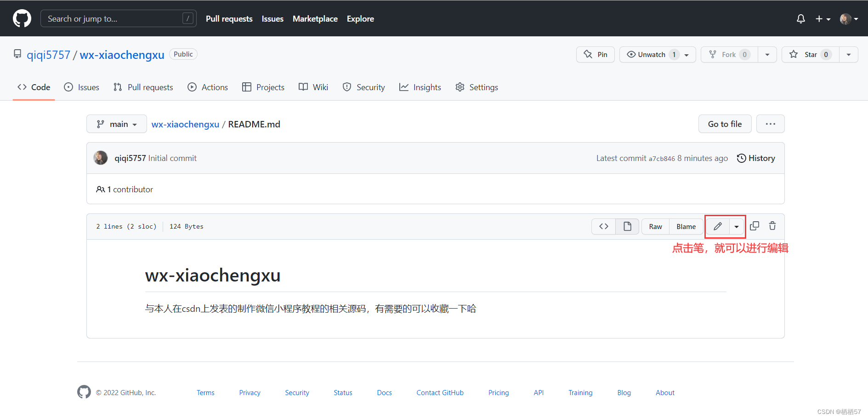Viewport: 868px width, 419px height.
Task: Show source view with code brackets icon
Action: [604, 226]
